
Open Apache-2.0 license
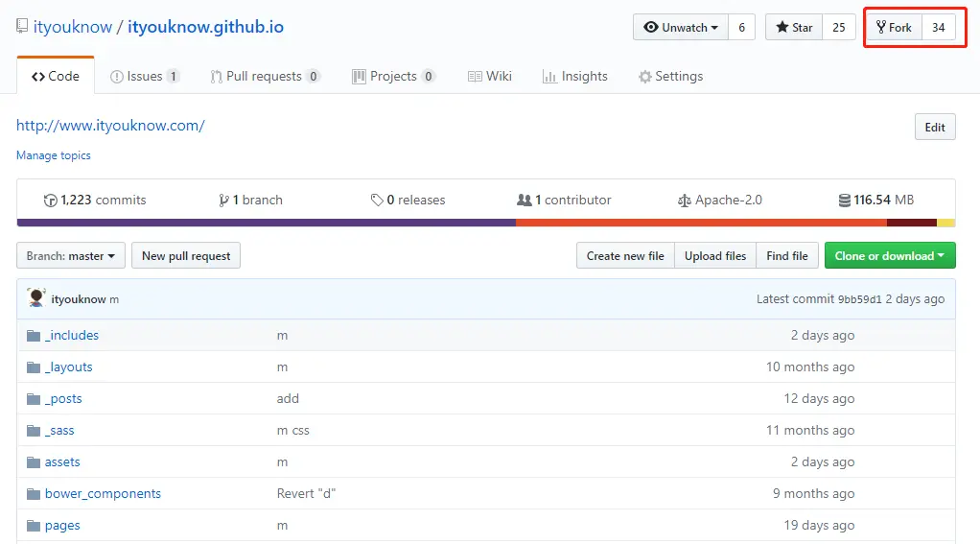(720, 201)
